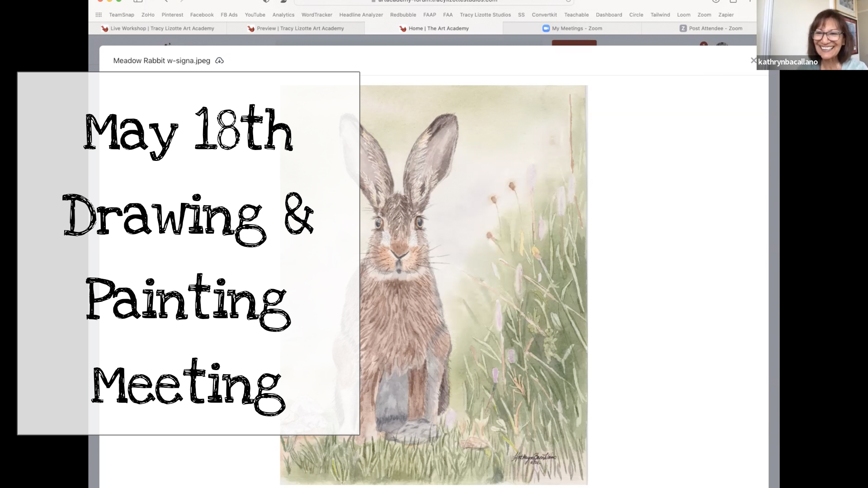
Task: Open the FAAP bookmark
Action: pyautogui.click(x=429, y=15)
